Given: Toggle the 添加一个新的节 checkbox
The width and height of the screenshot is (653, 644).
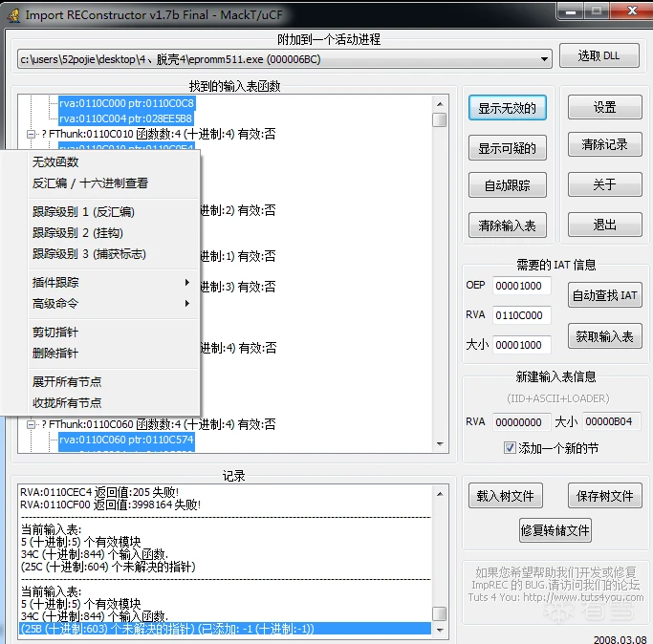Looking at the screenshot, I should click(x=510, y=448).
